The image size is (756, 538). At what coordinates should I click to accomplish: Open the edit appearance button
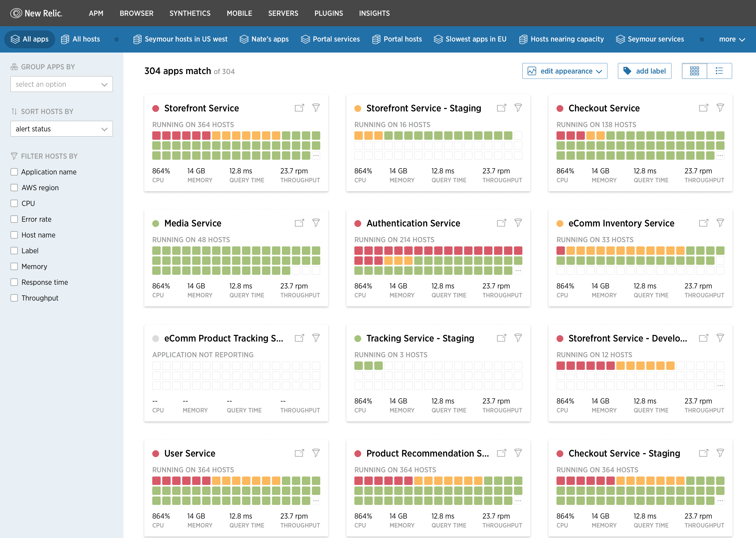564,71
